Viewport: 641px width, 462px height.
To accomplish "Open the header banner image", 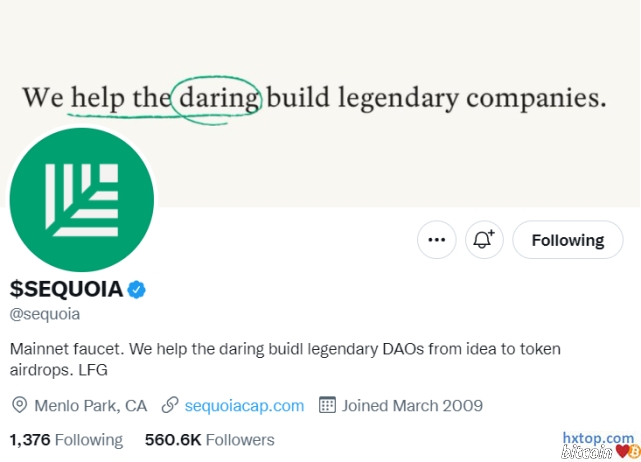I will click(400, 60).
